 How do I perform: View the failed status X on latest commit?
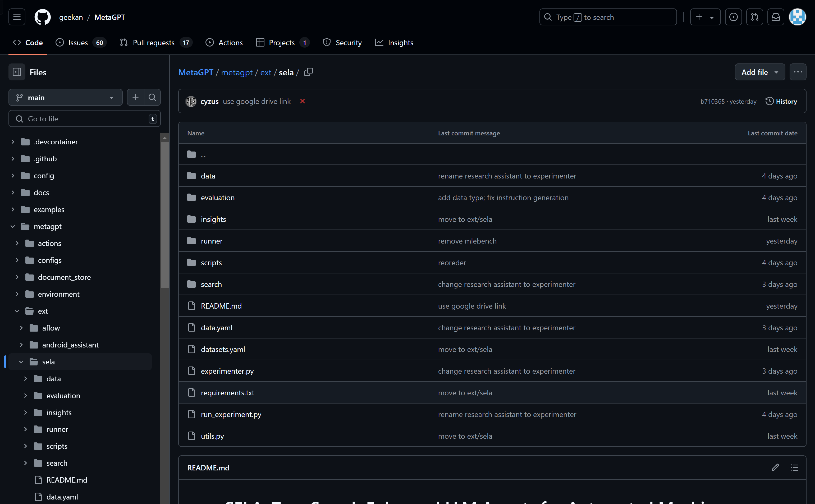pyautogui.click(x=302, y=101)
